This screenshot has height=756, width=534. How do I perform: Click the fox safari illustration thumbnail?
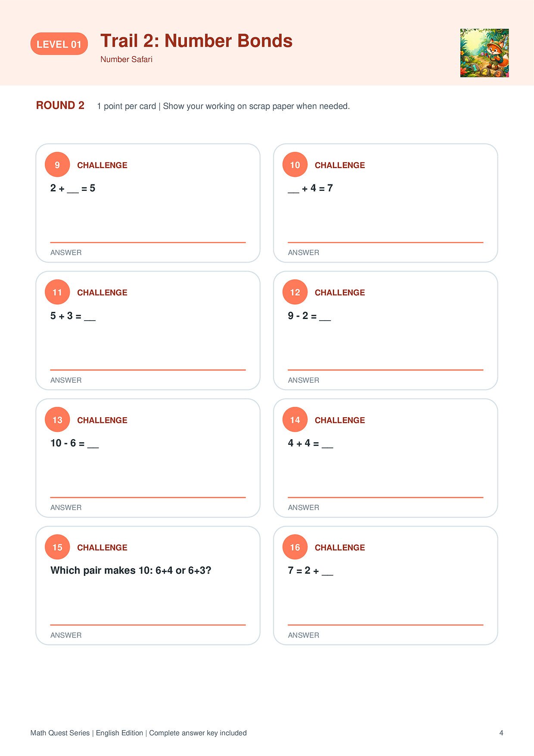484,53
